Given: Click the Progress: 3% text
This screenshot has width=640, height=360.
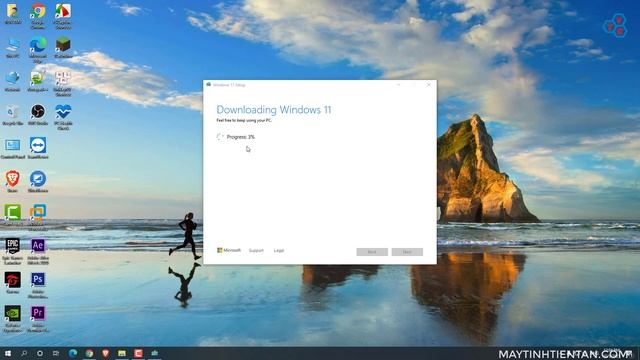Looking at the screenshot, I should (x=240, y=137).
